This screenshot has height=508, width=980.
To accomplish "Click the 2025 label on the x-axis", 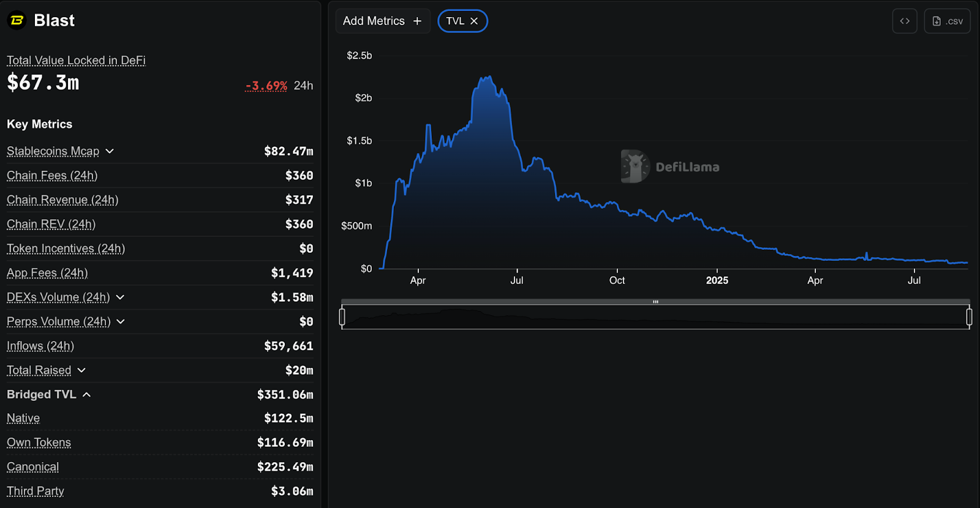I will pos(717,280).
